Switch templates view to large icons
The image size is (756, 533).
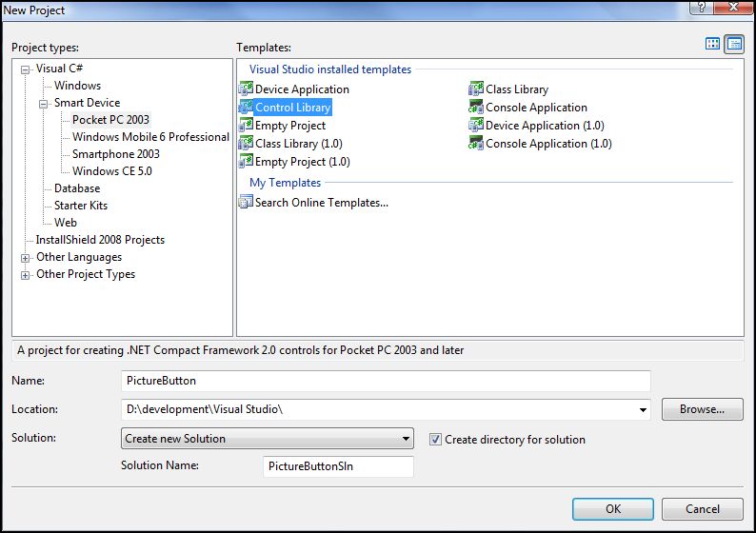712,44
